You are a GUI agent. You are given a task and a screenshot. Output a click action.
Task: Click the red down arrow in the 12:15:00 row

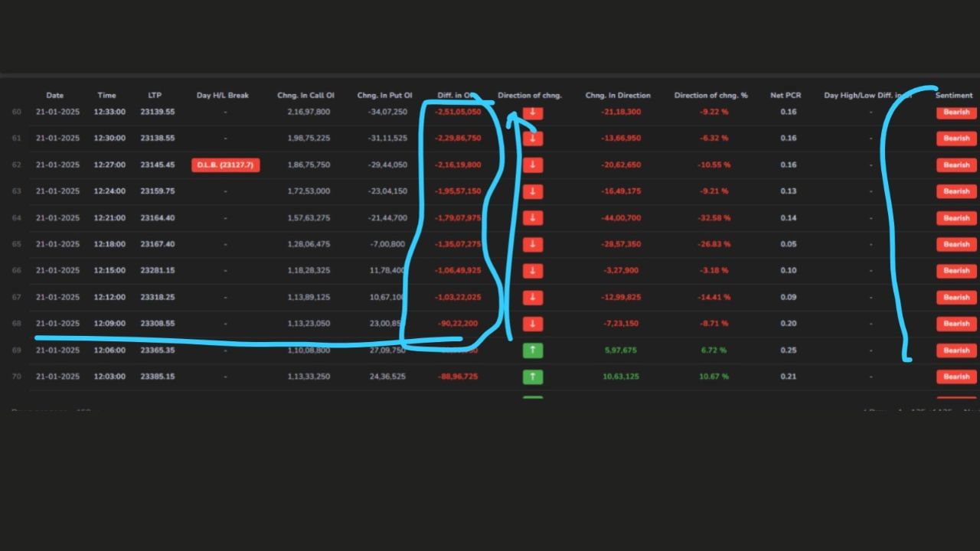(533, 271)
